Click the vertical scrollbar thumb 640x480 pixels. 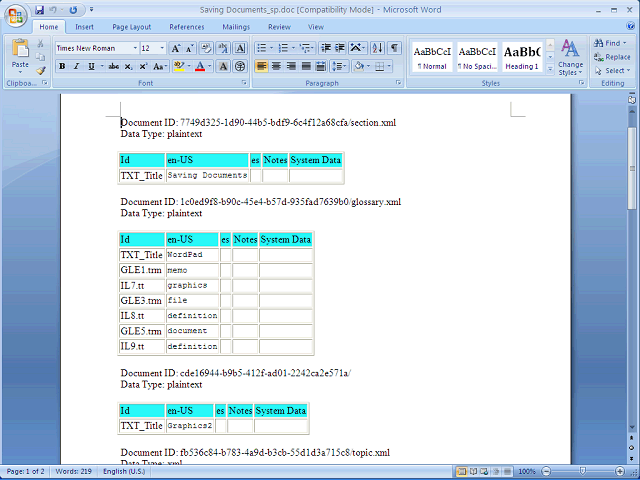tap(632, 168)
